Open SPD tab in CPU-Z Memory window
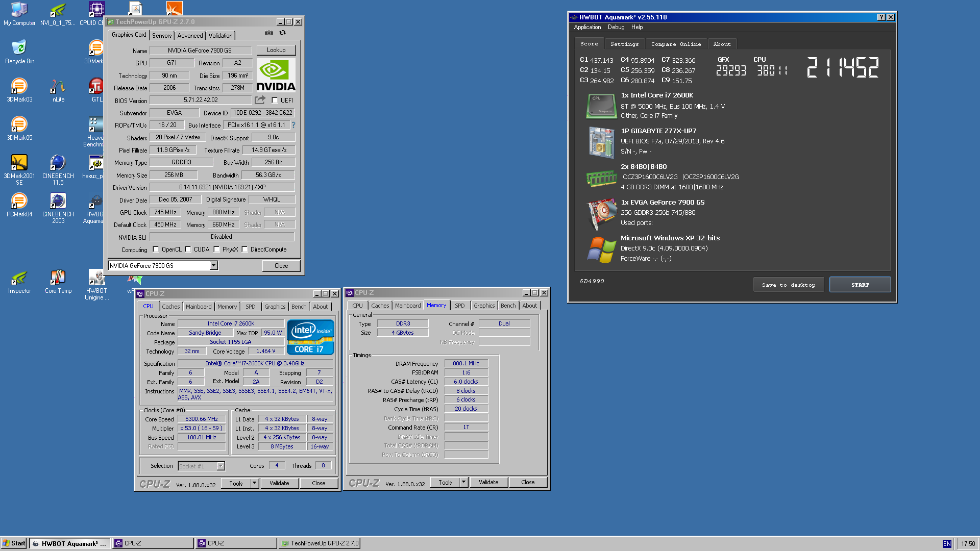The height and width of the screenshot is (551, 980). [x=459, y=305]
